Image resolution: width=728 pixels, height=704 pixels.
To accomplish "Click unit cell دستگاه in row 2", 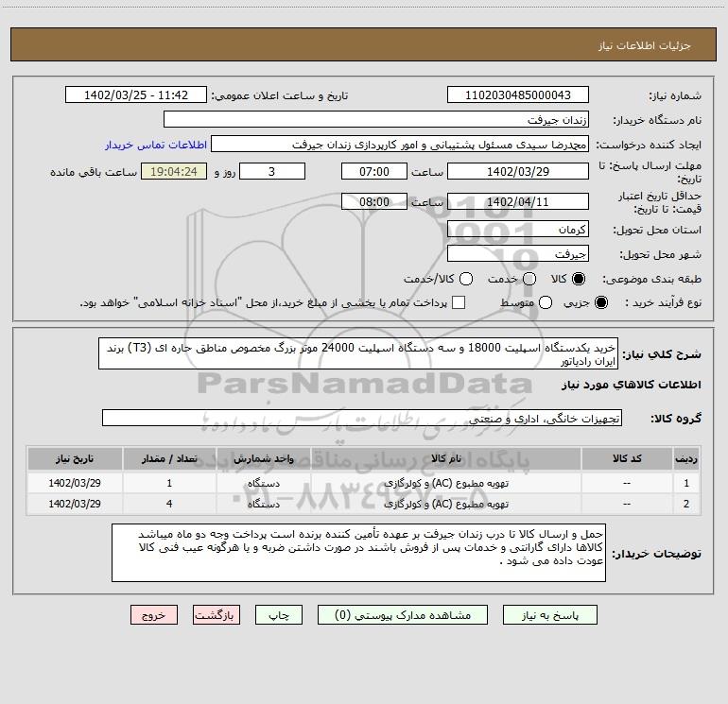I will click(263, 504).
